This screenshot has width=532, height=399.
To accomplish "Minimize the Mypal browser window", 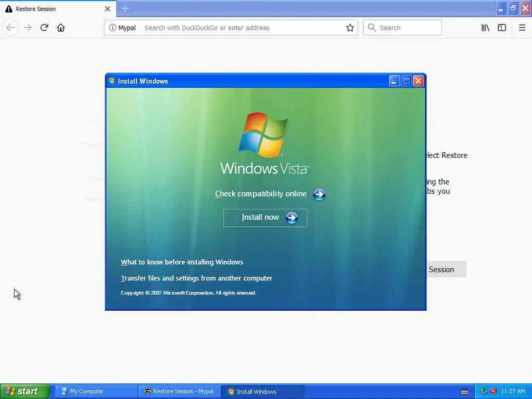I will pyautogui.click(x=501, y=8).
